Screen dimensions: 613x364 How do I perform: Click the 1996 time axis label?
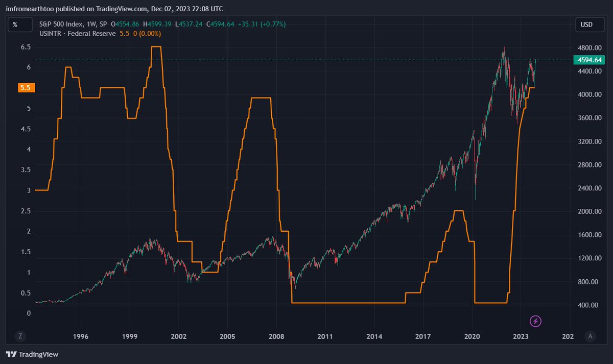(x=81, y=336)
